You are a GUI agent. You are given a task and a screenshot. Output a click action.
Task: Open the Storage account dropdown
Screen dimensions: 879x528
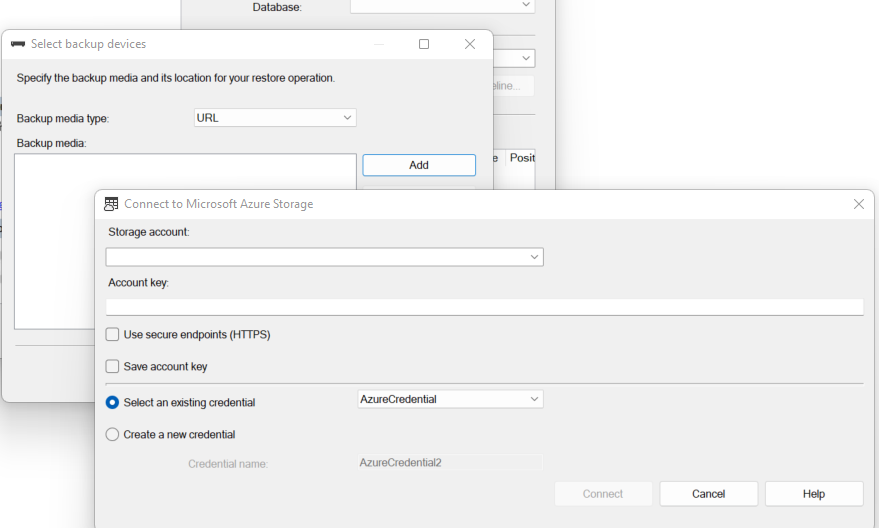324,257
